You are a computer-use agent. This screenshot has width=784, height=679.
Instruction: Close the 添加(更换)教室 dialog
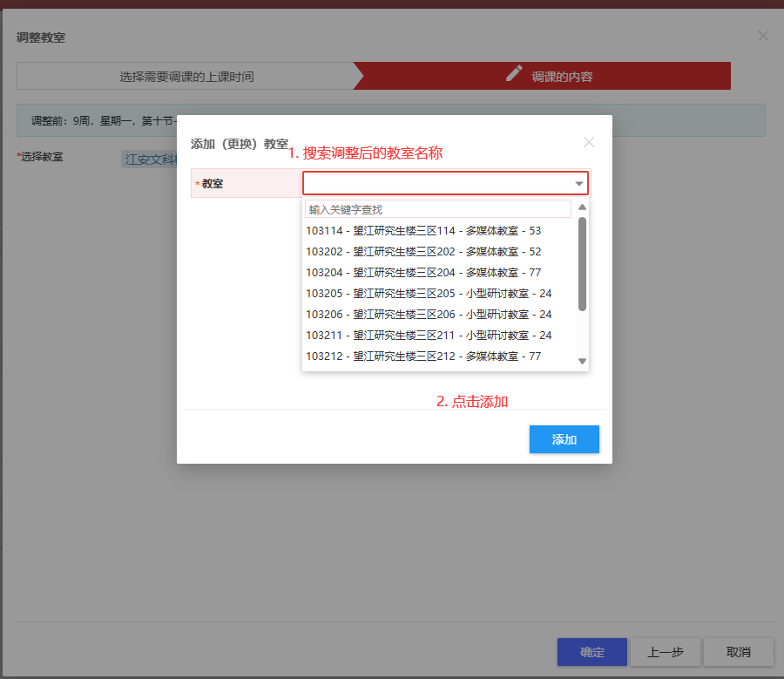click(589, 142)
